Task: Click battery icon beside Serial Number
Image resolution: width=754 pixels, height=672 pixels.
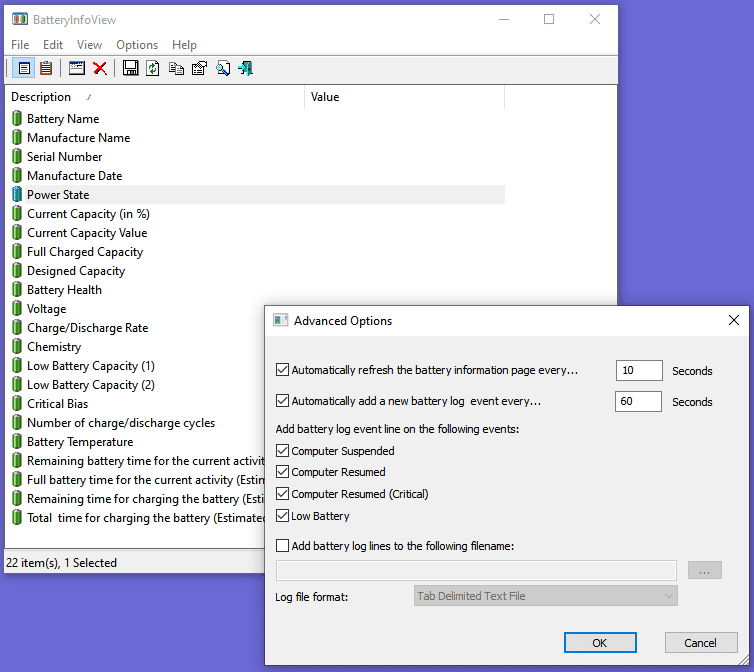Action: (17, 156)
